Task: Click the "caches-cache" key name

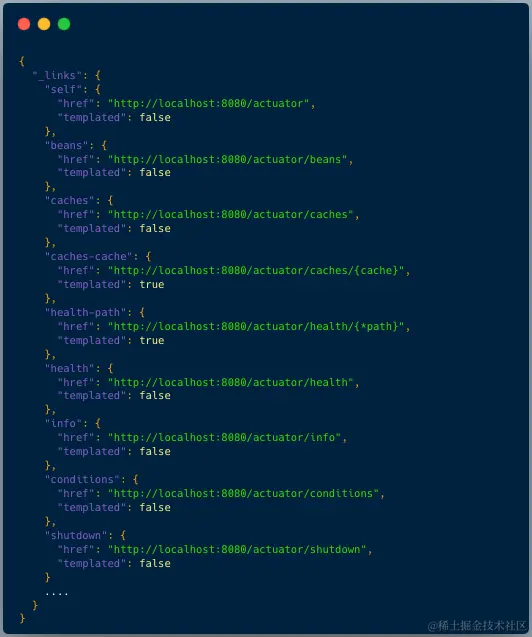Action: coord(89,257)
